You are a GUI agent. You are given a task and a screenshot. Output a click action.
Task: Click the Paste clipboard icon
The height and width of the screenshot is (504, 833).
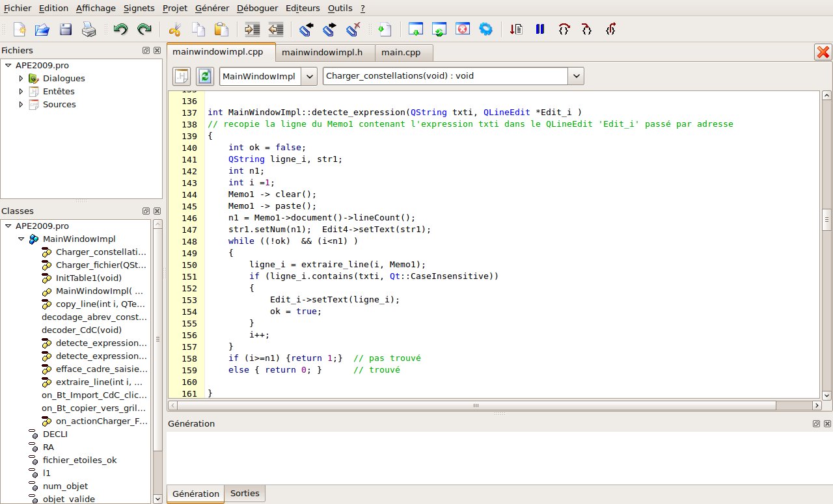click(x=221, y=29)
